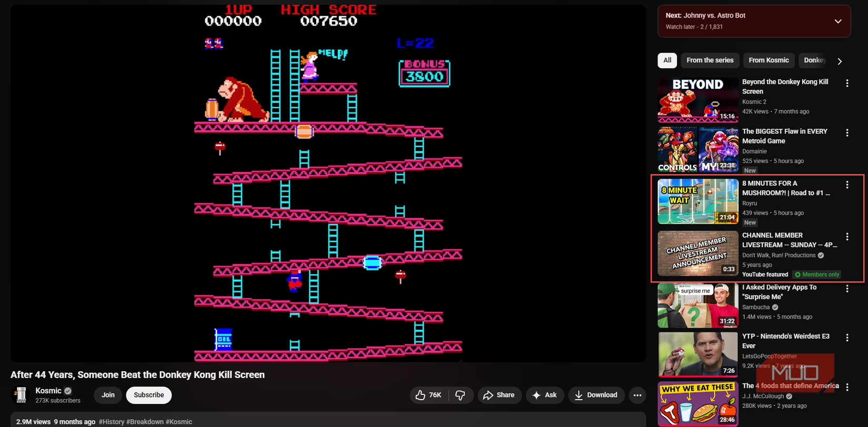Click Next: Johnny vs. Astro Bot text
868x427 pixels.
705,16
